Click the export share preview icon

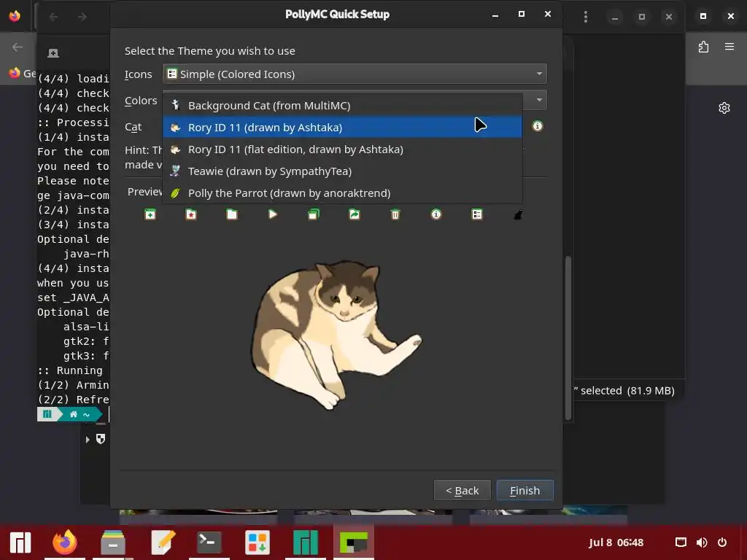click(x=355, y=214)
